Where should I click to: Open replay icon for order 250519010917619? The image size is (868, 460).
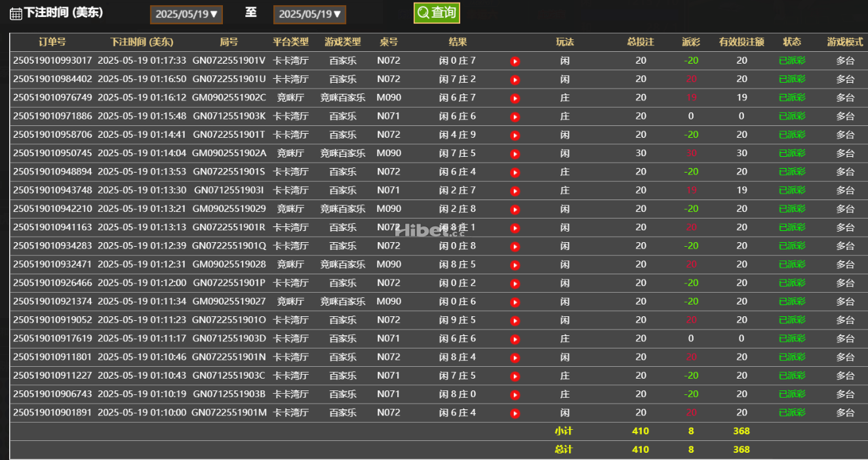(515, 339)
